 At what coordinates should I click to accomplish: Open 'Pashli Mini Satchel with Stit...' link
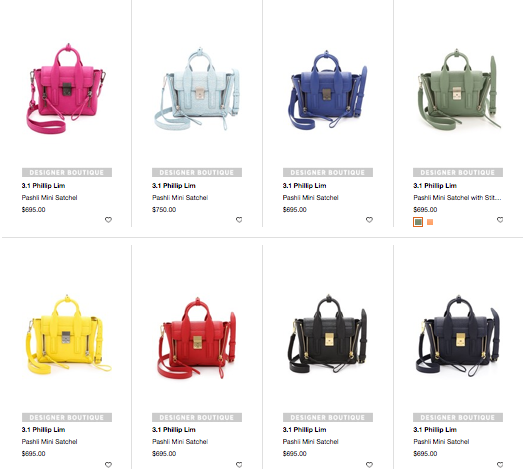pos(457,198)
